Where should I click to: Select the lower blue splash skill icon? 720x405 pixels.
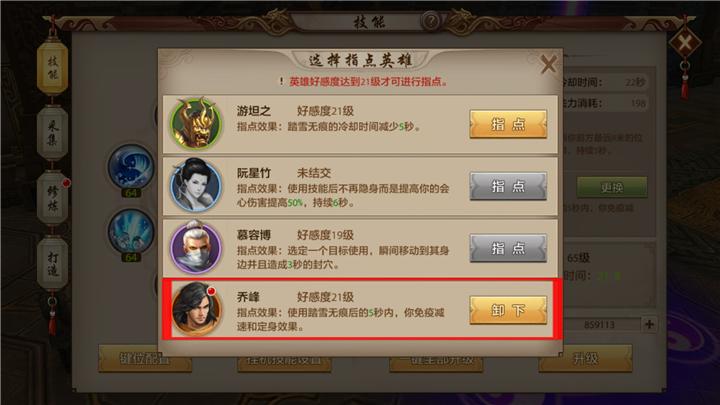[131, 231]
